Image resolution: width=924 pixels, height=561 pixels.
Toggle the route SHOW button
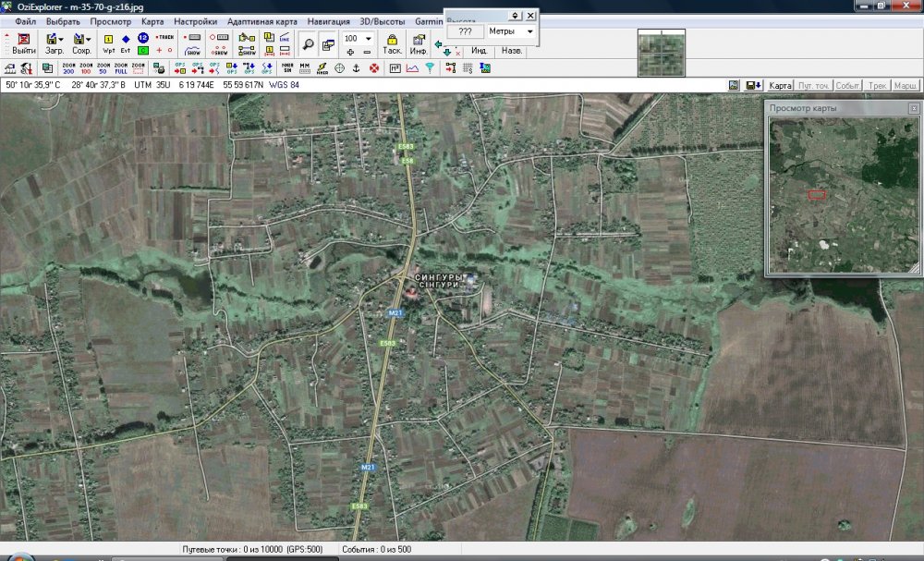point(247,51)
